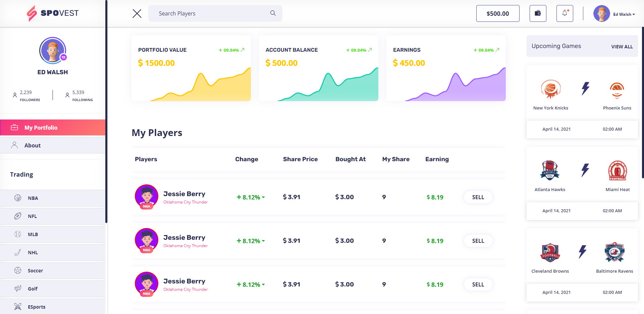
Task: Expand change dropdown in third player row
Action: click(263, 285)
